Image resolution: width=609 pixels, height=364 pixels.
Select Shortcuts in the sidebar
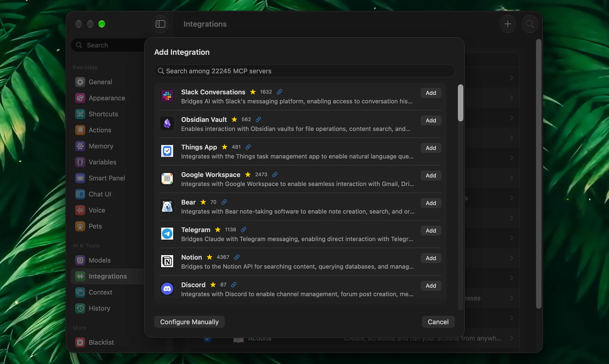(108, 114)
